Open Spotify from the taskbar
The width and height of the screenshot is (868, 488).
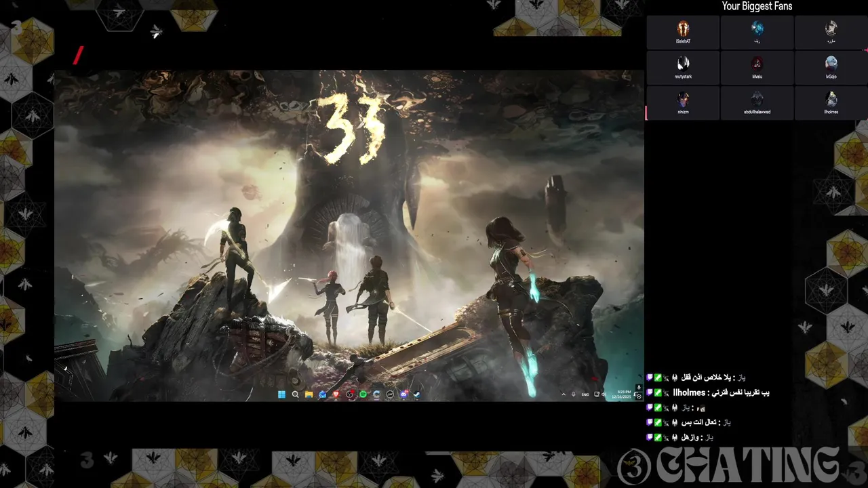(363, 394)
